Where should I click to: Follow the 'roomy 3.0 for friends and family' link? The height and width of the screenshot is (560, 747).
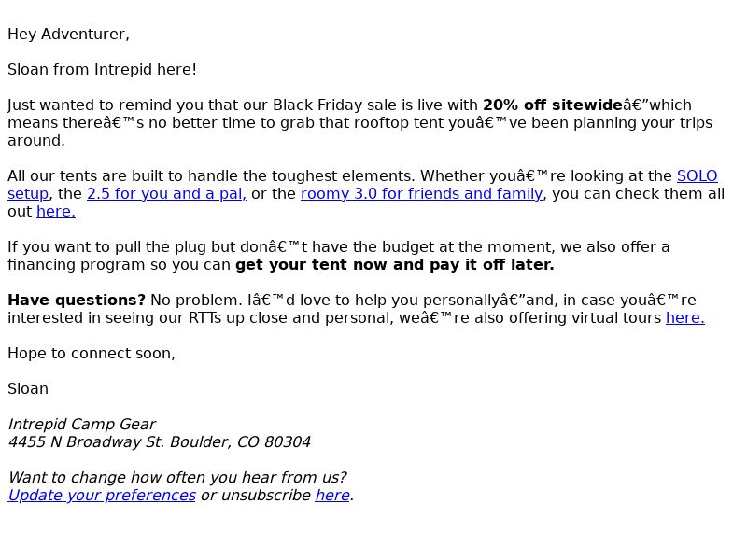[x=422, y=194]
